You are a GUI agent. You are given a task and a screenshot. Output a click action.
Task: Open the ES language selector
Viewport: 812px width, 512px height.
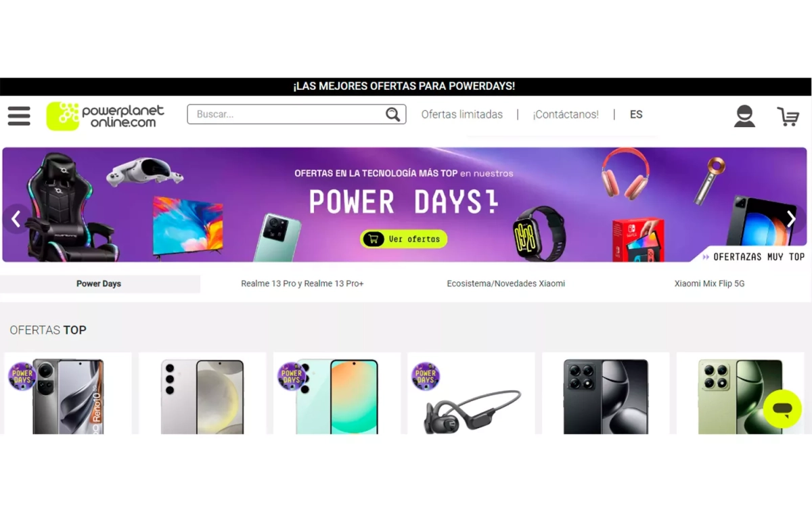[636, 114]
